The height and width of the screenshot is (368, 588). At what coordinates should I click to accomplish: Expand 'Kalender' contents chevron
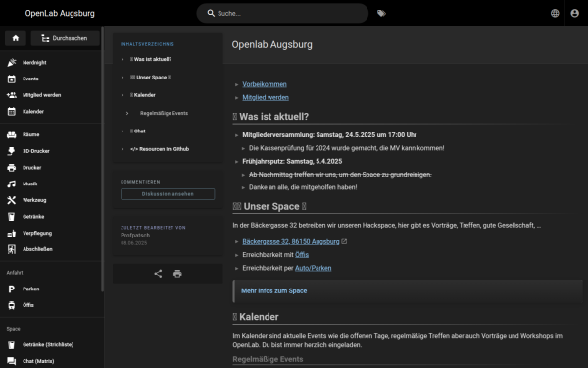[122, 95]
